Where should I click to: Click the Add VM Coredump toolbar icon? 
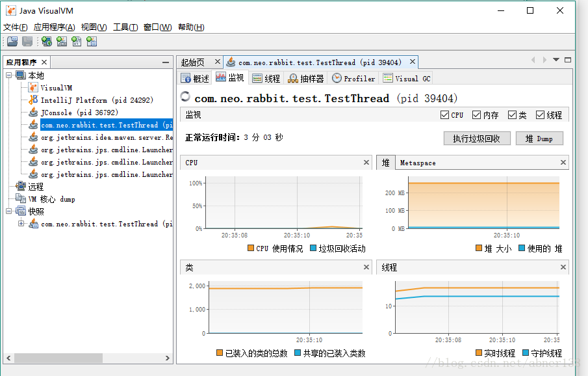click(77, 42)
